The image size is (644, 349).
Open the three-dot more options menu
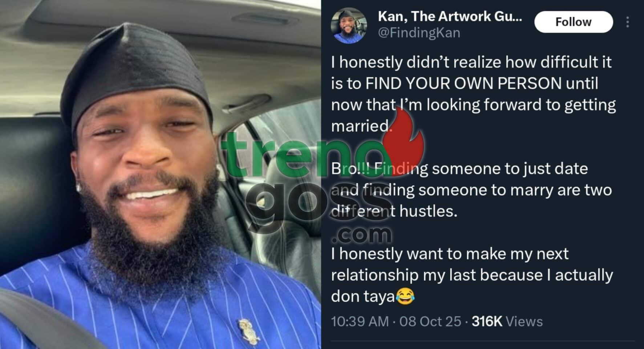627,22
